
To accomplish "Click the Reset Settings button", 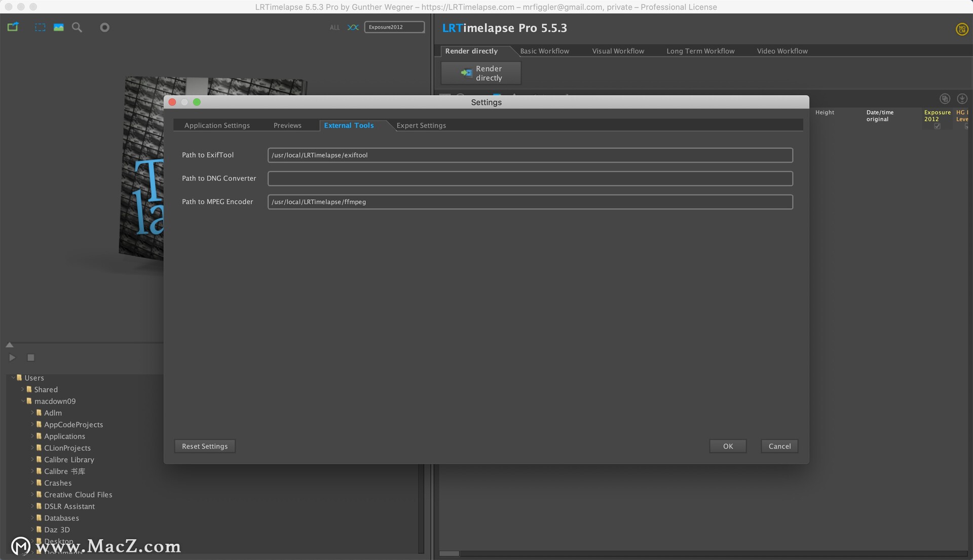I will (x=205, y=446).
